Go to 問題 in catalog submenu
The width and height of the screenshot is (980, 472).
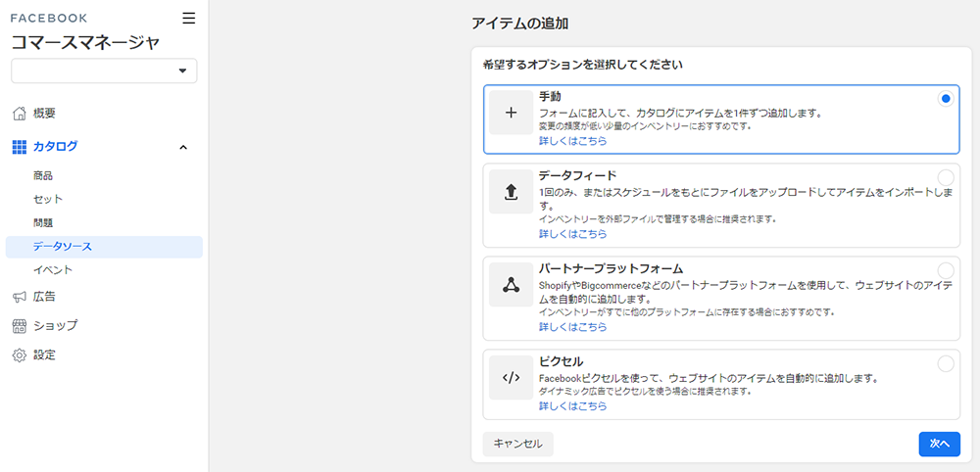coord(43,223)
